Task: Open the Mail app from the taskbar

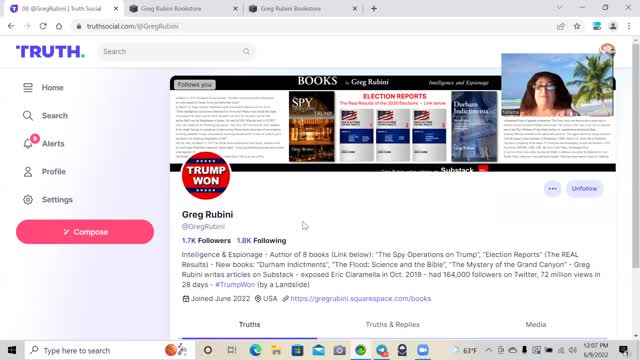Action: (319, 350)
